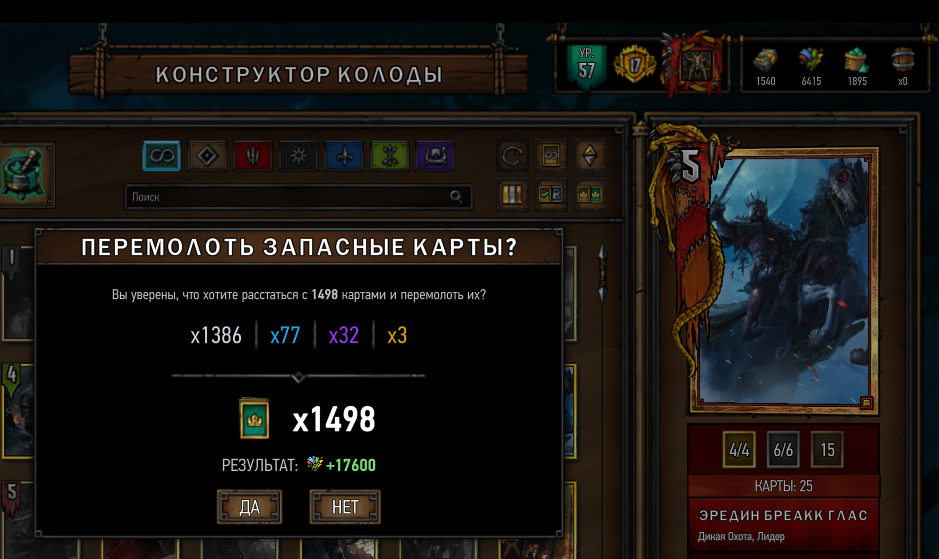Confirm milling with the ДА button

tap(249, 507)
